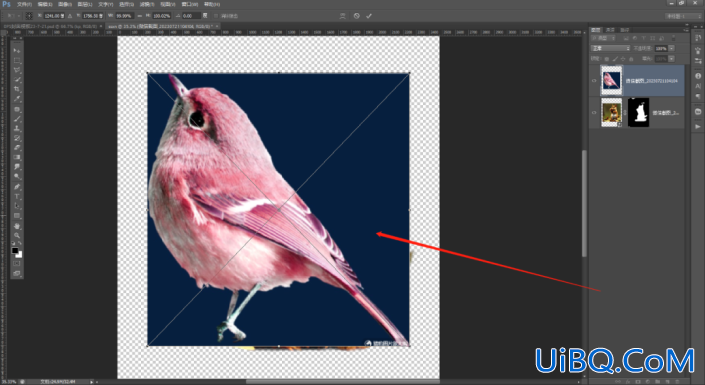Click the width percentage field in the options bar
705x385 pixels.
[124, 16]
